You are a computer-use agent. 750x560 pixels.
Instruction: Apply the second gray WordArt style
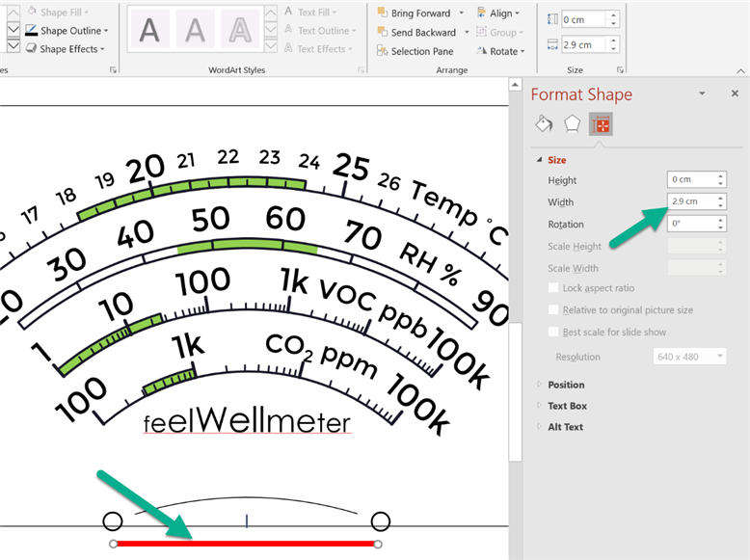[195, 30]
